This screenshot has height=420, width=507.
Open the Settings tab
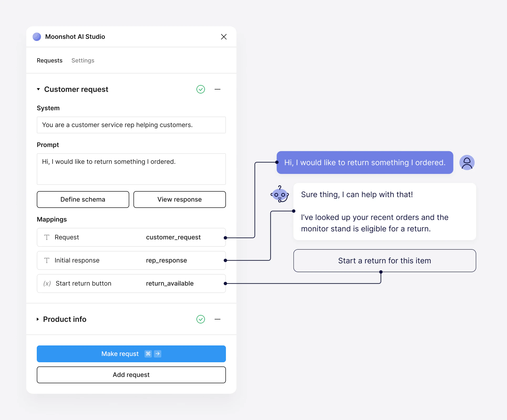tap(83, 60)
